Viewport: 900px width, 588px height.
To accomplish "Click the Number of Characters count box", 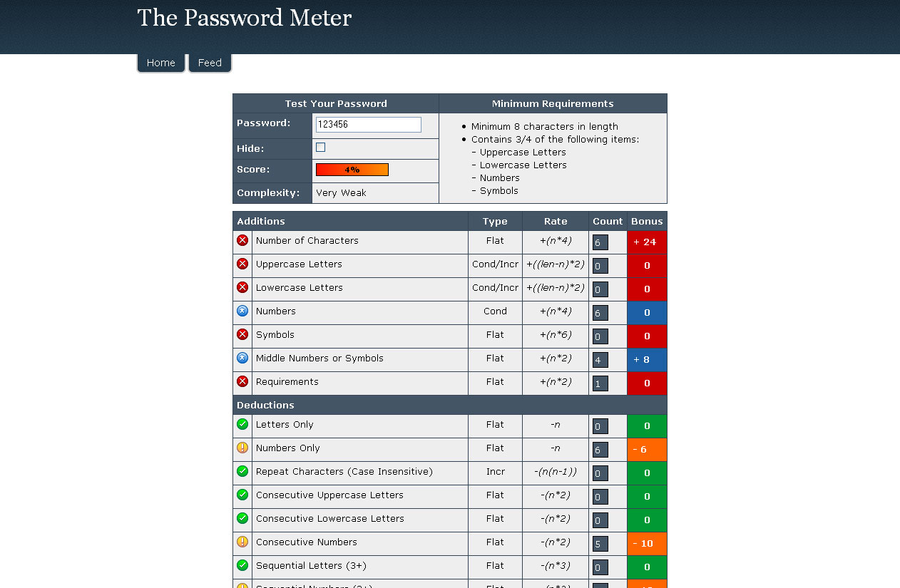I will [x=600, y=242].
